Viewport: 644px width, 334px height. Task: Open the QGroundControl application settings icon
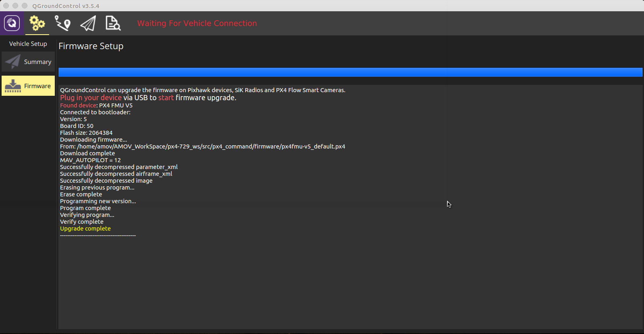pos(12,23)
